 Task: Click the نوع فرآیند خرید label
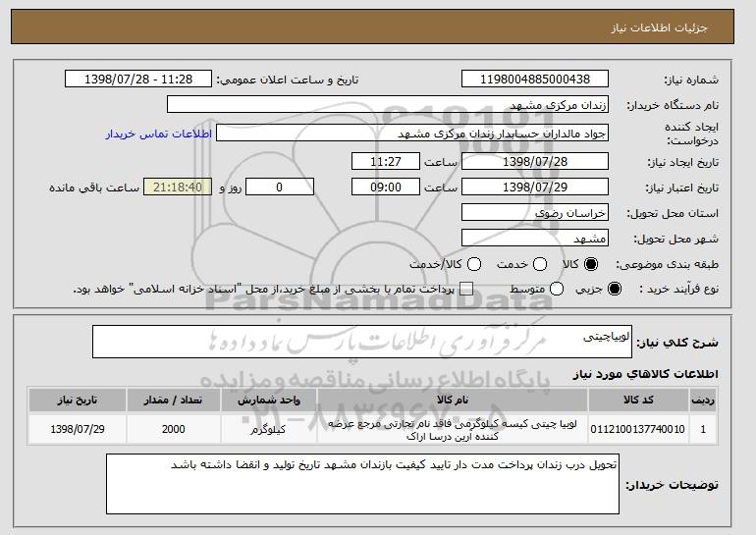[678, 290]
